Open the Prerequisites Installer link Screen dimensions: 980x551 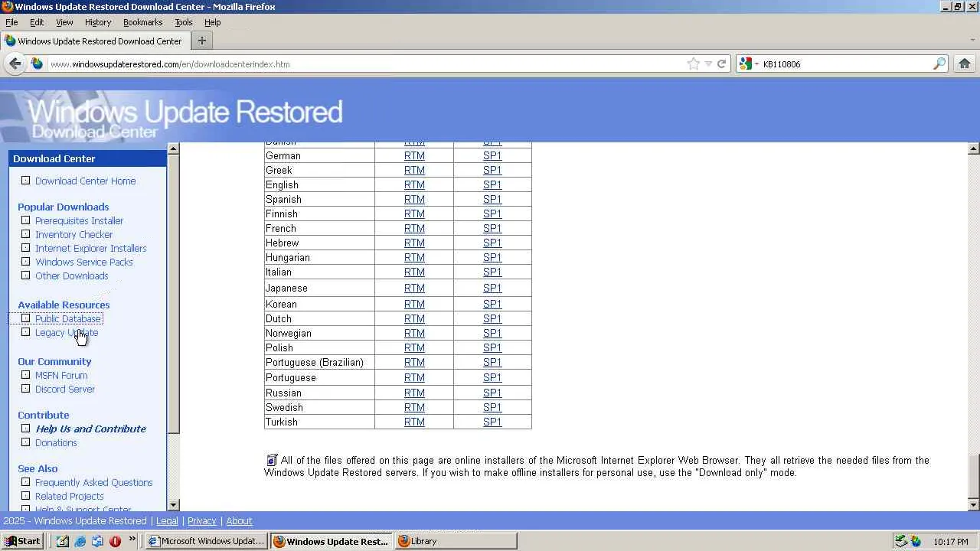[x=79, y=221]
